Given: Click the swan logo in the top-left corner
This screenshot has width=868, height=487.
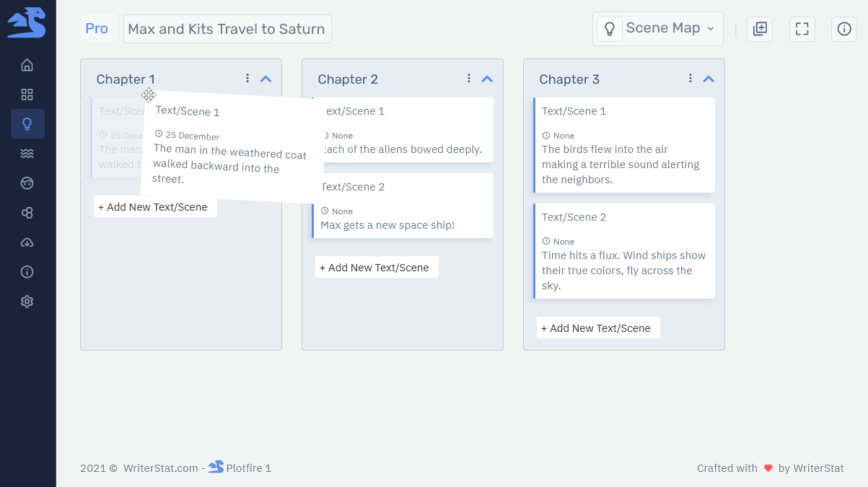Looking at the screenshot, I should [27, 22].
